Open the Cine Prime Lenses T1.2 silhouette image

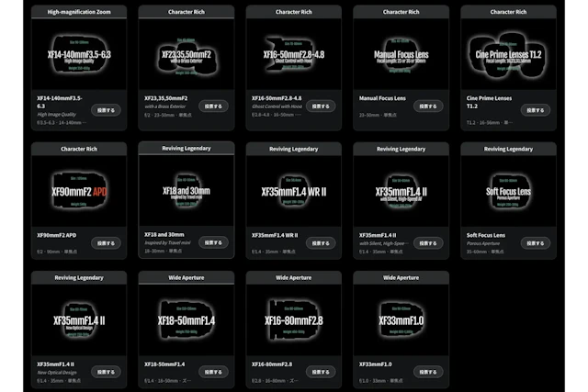(x=508, y=54)
